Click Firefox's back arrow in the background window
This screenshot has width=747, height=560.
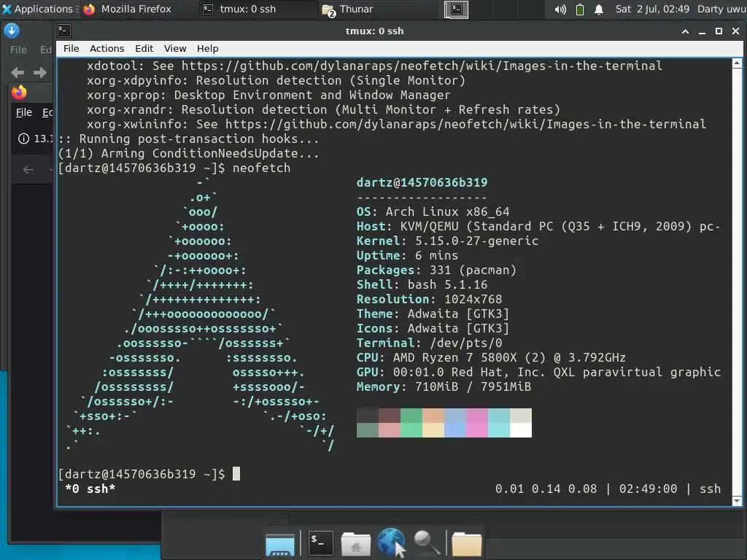(28, 169)
